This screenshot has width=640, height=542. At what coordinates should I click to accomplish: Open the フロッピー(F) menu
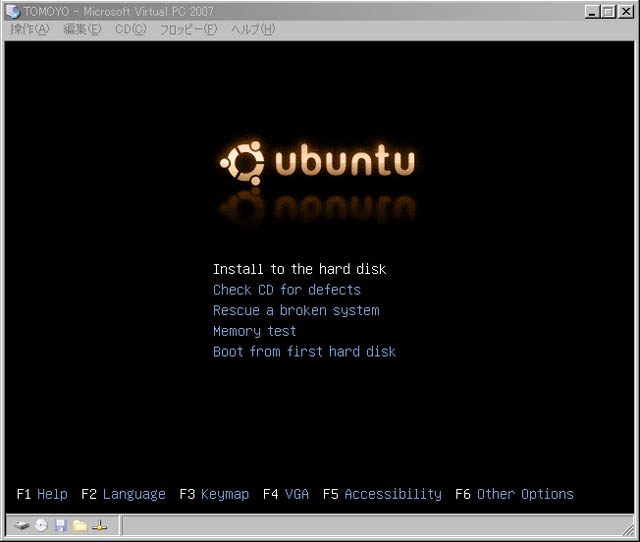click(188, 29)
